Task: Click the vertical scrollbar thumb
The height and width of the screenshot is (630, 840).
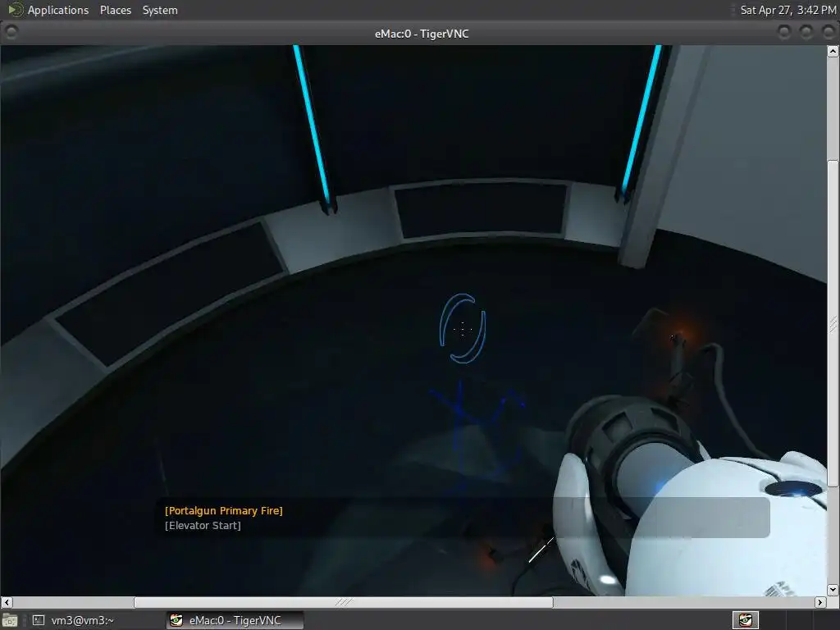Action: [833, 323]
